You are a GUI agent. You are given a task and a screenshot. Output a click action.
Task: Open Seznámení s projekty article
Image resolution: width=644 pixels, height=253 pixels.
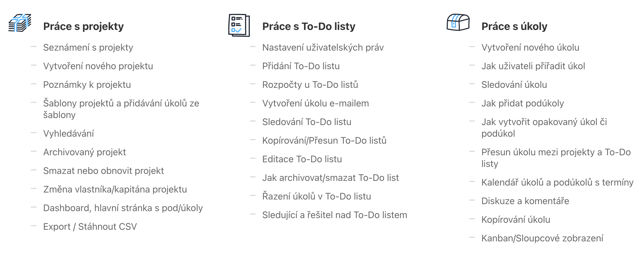coord(88,47)
